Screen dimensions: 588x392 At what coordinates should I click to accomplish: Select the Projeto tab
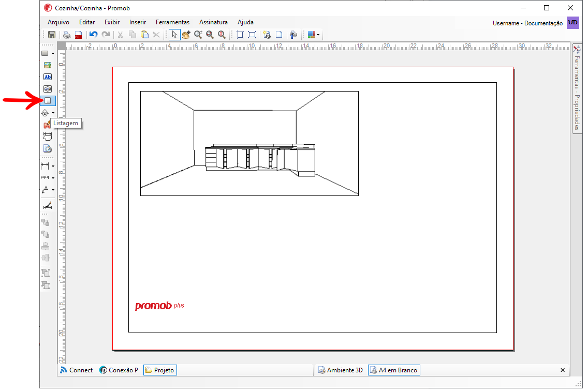160,370
